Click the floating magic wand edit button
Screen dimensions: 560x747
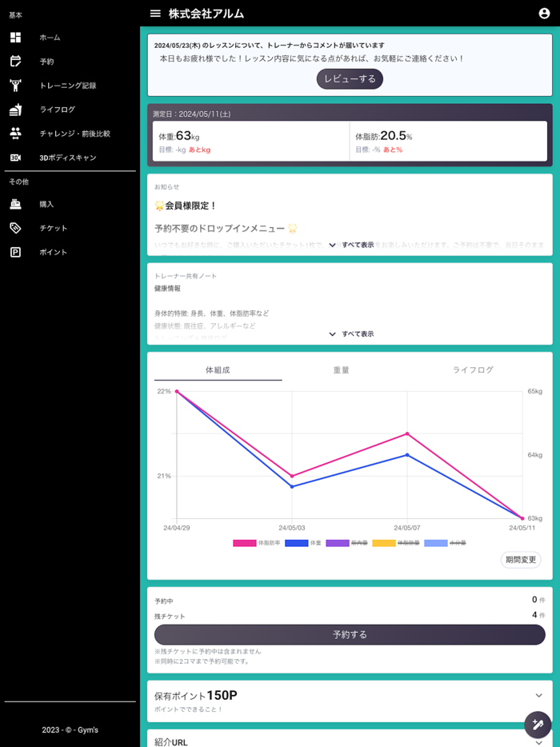point(538,725)
